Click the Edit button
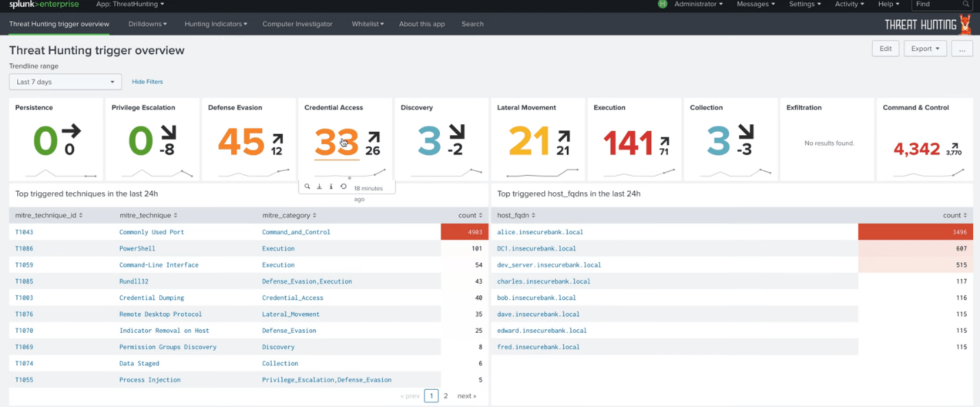This screenshot has width=980, height=407. pyautogui.click(x=885, y=48)
